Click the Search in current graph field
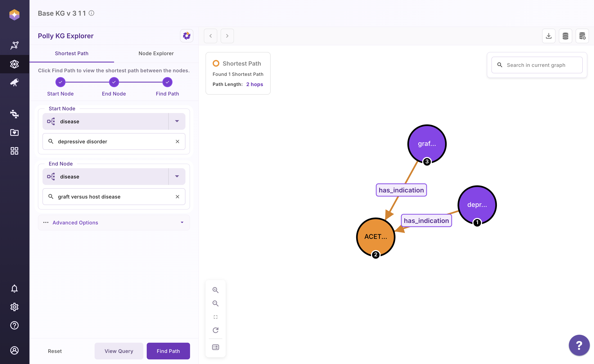 pyautogui.click(x=540, y=65)
